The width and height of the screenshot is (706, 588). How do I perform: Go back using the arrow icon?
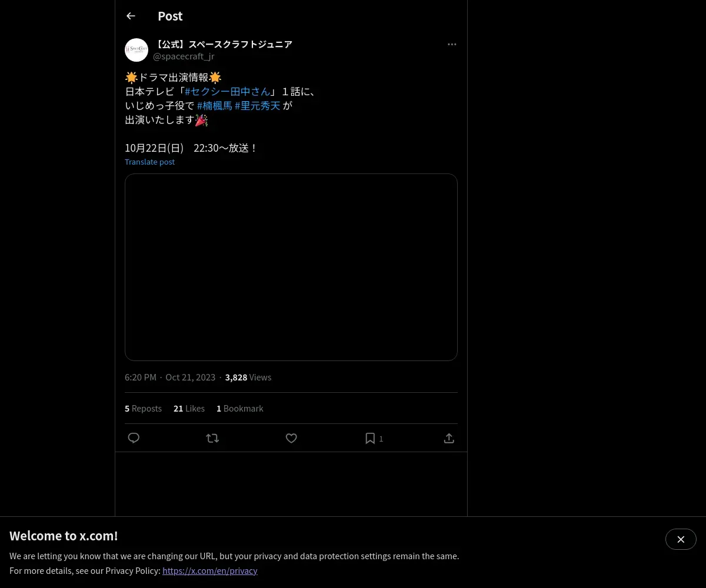[131, 16]
